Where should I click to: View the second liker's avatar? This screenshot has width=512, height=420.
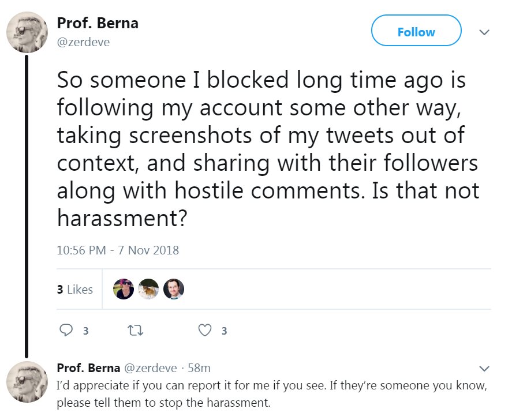(148, 289)
